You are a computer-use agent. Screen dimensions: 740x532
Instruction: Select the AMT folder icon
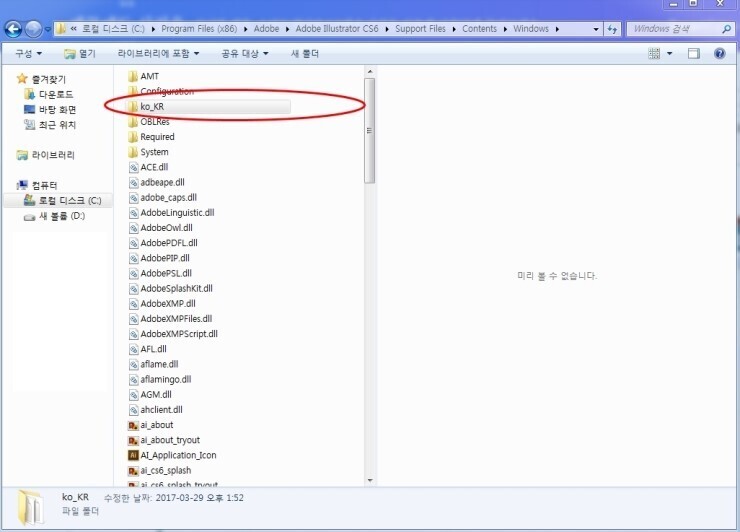tap(133, 76)
